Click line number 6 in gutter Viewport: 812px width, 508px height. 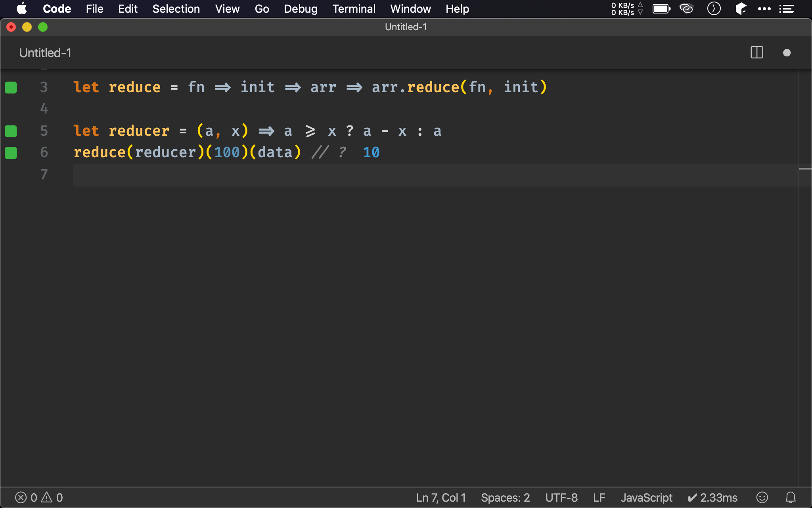[x=44, y=153]
